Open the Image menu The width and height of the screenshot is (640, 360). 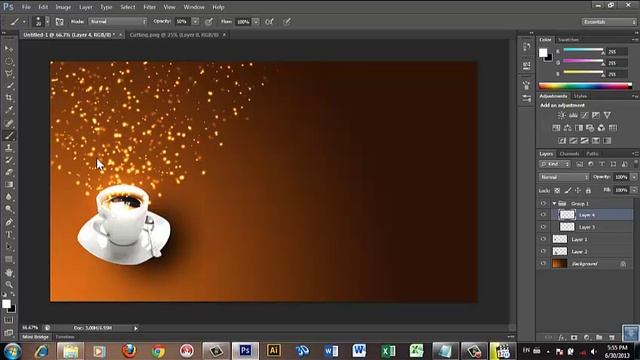pos(63,7)
